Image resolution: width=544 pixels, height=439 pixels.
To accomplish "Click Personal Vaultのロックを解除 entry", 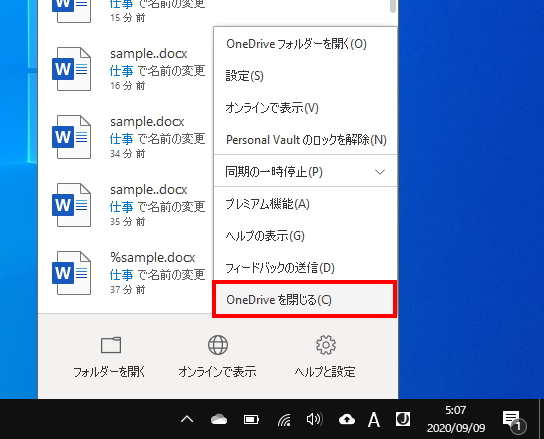I will click(x=305, y=140).
